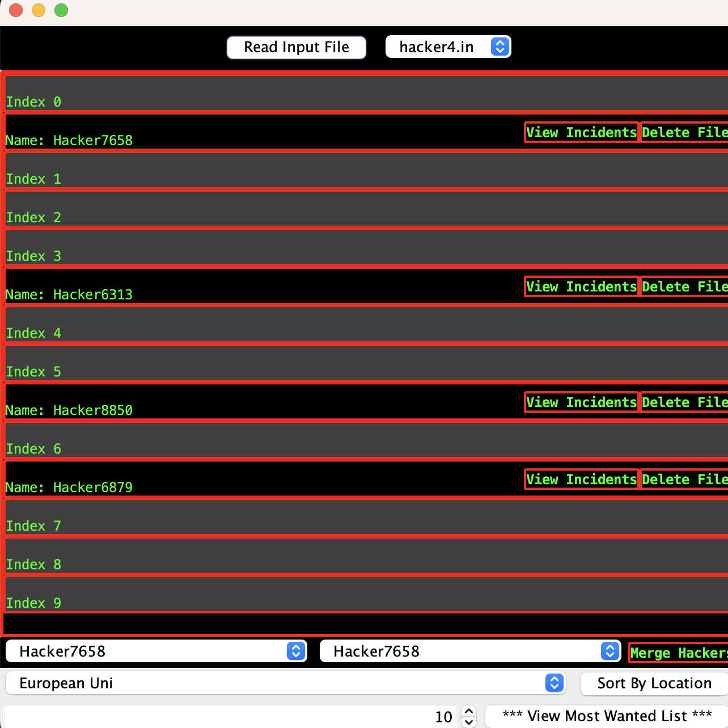Open the second Hacker7658 merge dropdown
The width and height of the screenshot is (728, 728).
point(471,651)
